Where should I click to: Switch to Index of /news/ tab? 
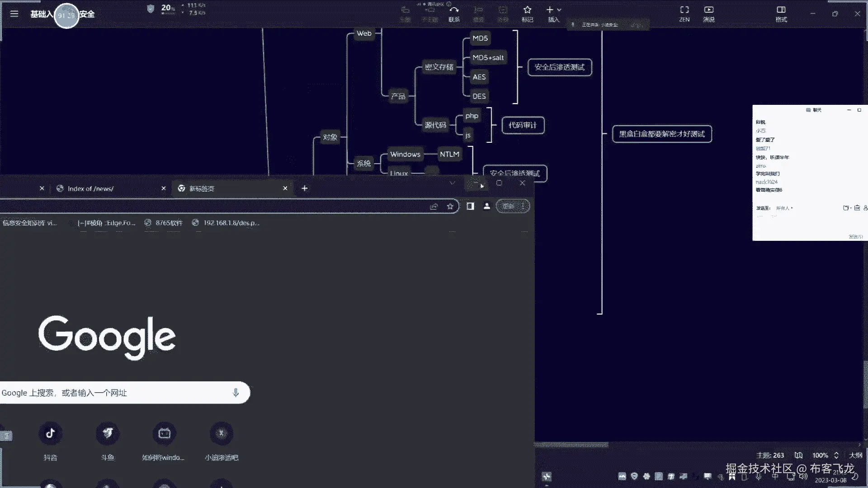90,188
